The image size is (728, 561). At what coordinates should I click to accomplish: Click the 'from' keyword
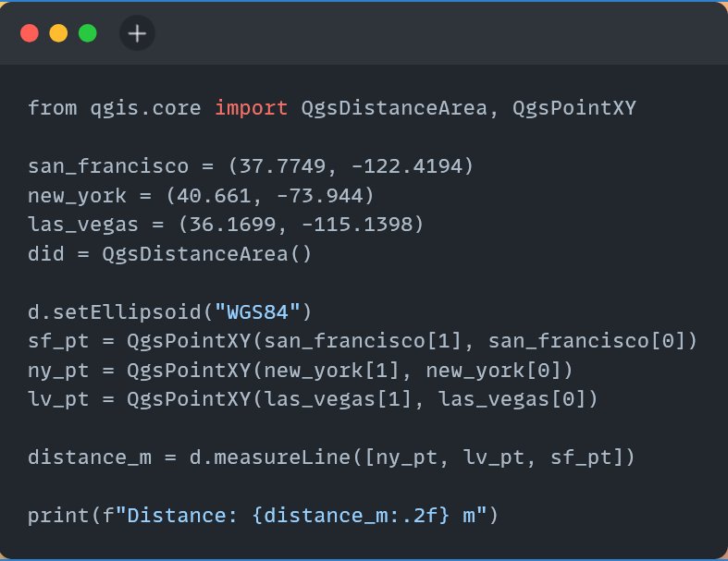click(53, 108)
